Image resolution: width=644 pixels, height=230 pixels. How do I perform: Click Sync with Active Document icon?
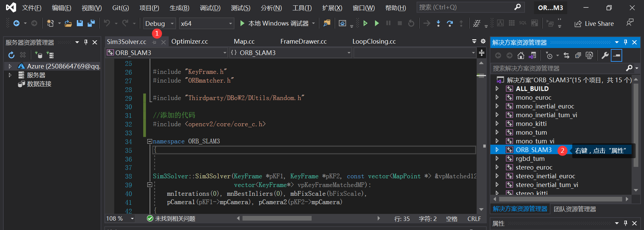(x=566, y=55)
